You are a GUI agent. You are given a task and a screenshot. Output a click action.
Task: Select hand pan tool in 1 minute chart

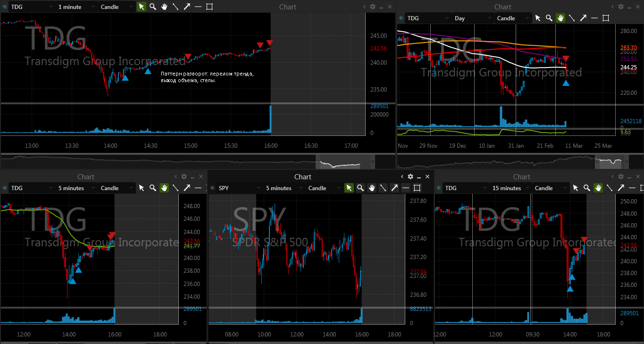[x=164, y=7]
